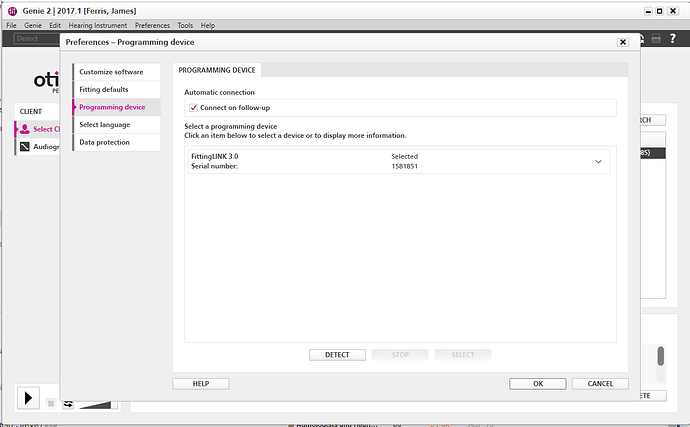This screenshot has height=427, width=690.
Task: Open the Help menu
Action: point(208,26)
